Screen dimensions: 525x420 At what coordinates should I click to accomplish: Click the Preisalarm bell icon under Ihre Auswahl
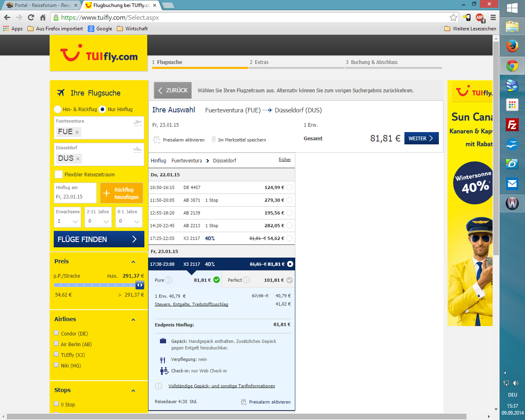pos(157,140)
